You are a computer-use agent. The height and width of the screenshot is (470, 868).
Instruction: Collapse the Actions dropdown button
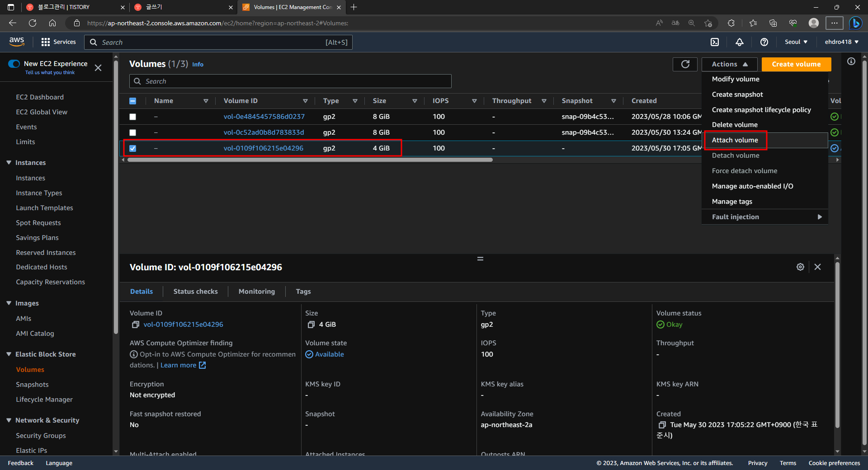(729, 64)
